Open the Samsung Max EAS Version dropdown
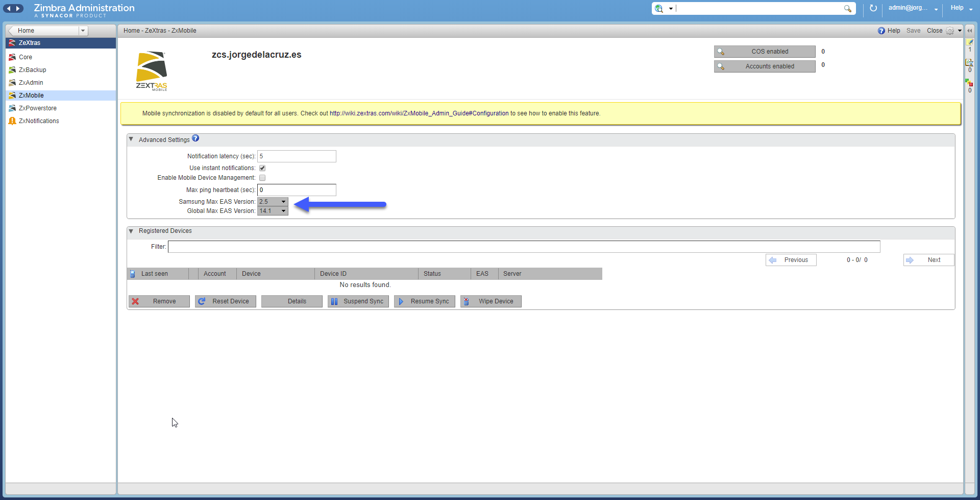Viewport: 980px width, 500px height. [273, 202]
